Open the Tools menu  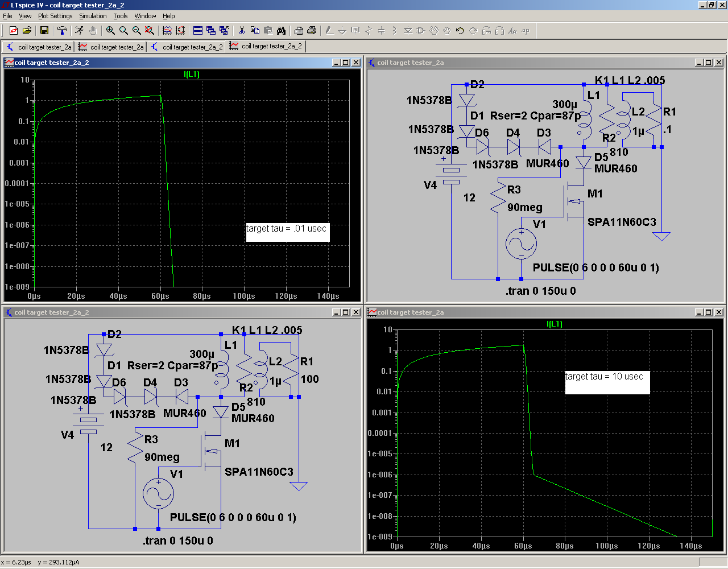(x=120, y=16)
